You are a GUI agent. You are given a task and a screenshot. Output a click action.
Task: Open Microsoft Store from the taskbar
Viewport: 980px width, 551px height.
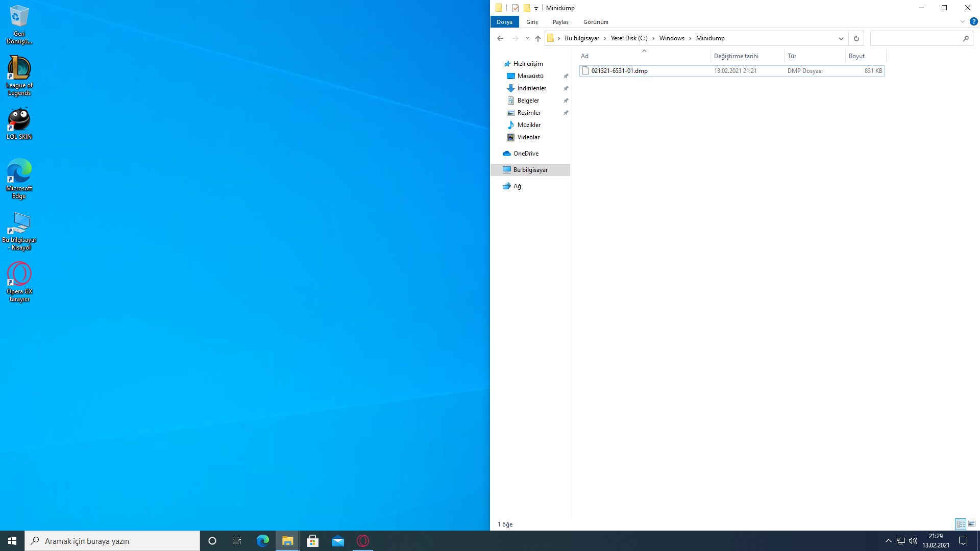pyautogui.click(x=313, y=541)
